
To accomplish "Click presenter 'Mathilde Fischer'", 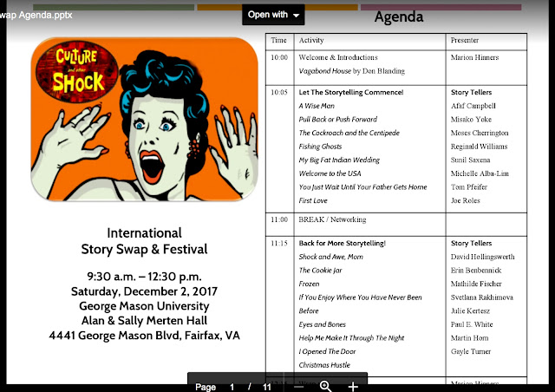I will coord(476,284).
